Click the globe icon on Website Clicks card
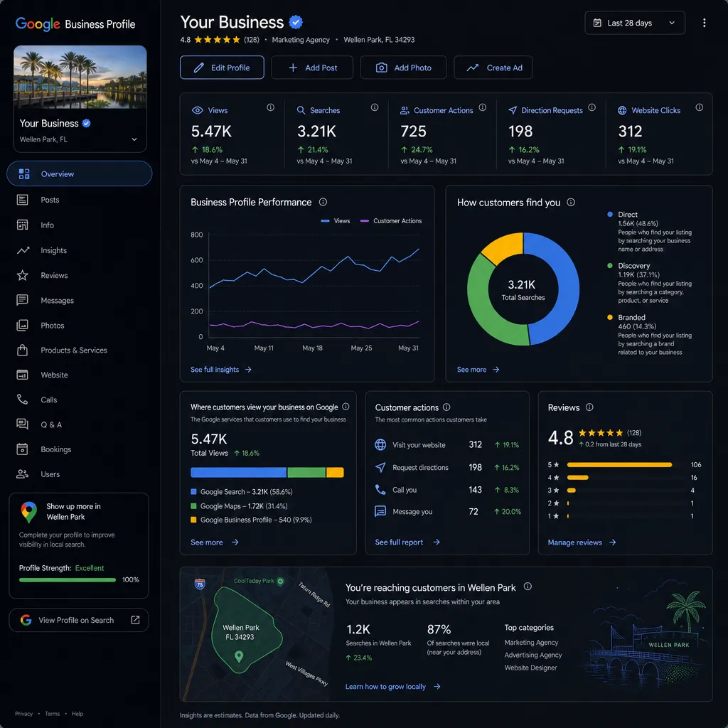 coord(622,110)
